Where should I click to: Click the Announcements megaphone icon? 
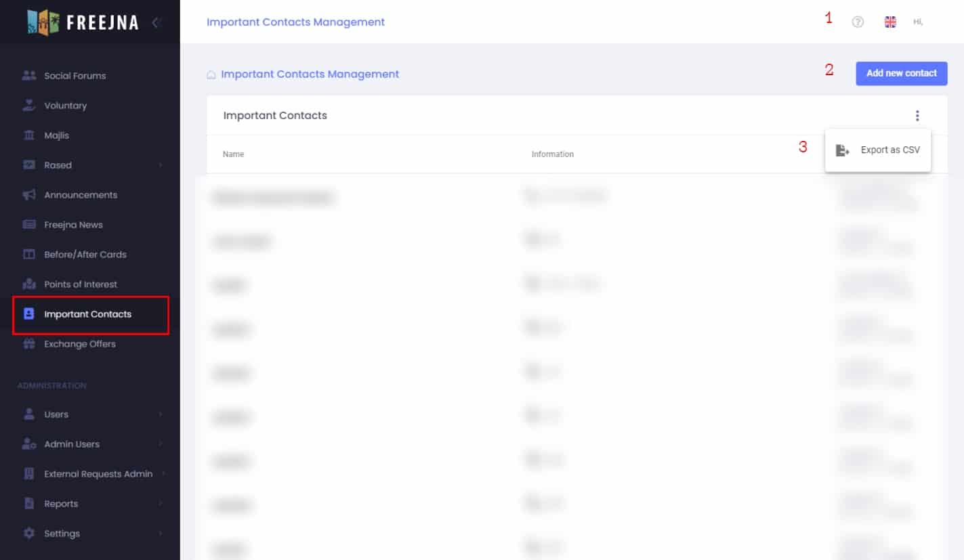click(29, 195)
